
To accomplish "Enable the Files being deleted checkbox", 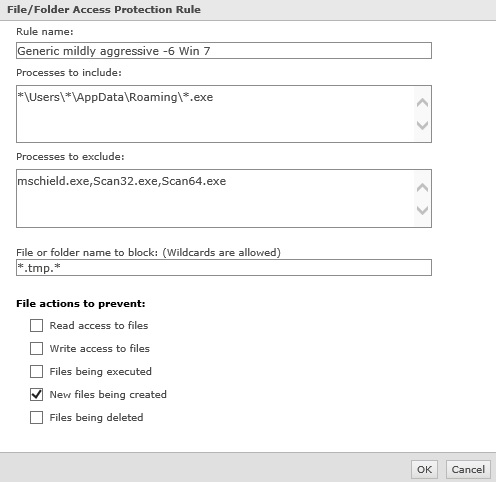I will [x=36, y=417].
